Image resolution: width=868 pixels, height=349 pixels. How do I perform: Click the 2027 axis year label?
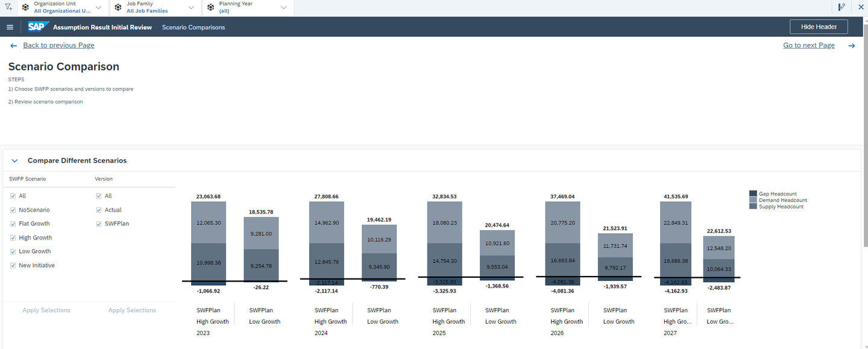tap(670, 333)
